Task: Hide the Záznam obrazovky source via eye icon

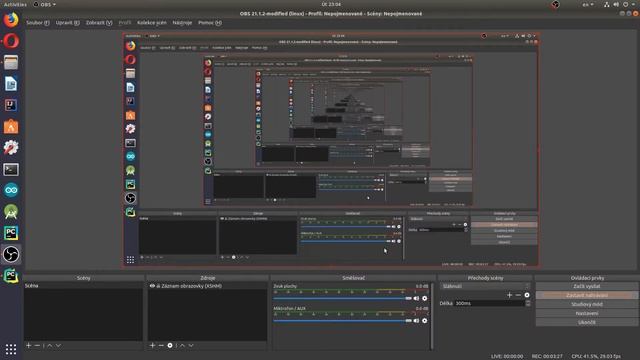Action: [x=152, y=286]
